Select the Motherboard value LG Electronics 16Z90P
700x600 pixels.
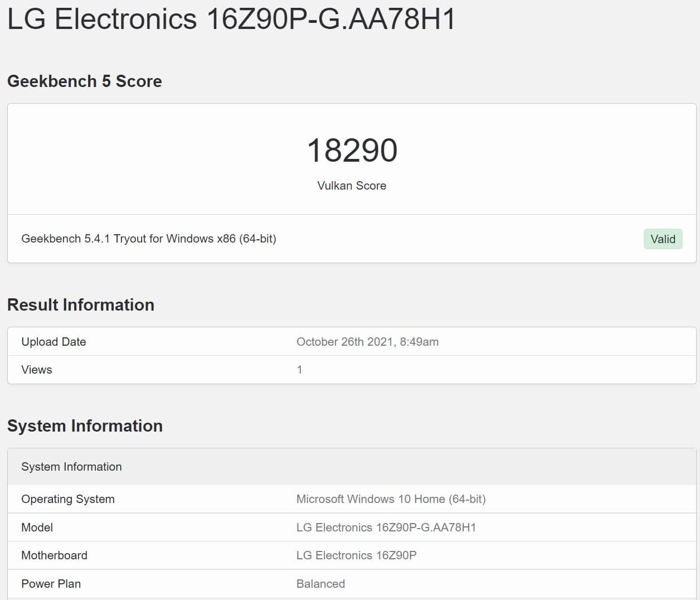(x=356, y=555)
